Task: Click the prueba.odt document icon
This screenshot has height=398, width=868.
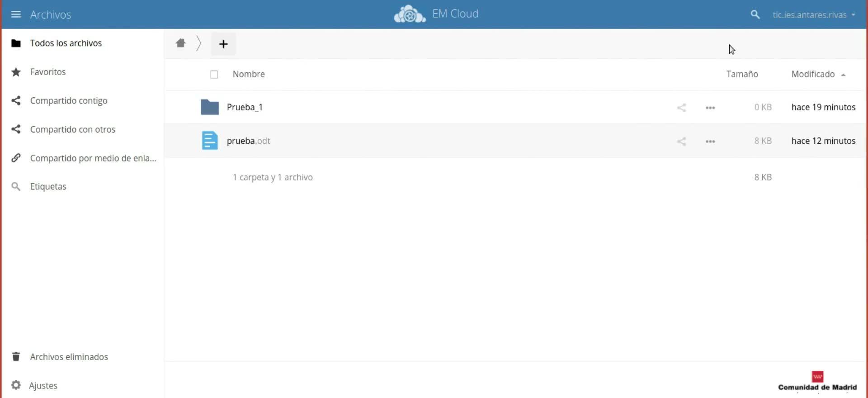Action: [x=210, y=141]
